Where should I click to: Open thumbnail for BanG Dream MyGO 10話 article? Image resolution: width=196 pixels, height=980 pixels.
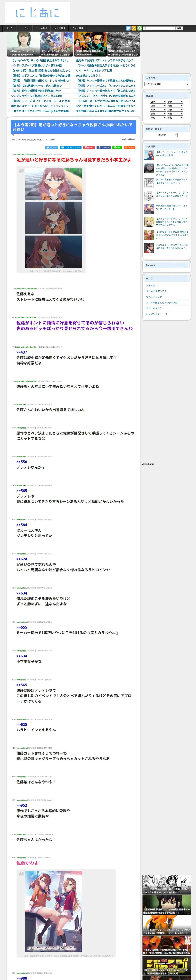[x=149, y=169]
